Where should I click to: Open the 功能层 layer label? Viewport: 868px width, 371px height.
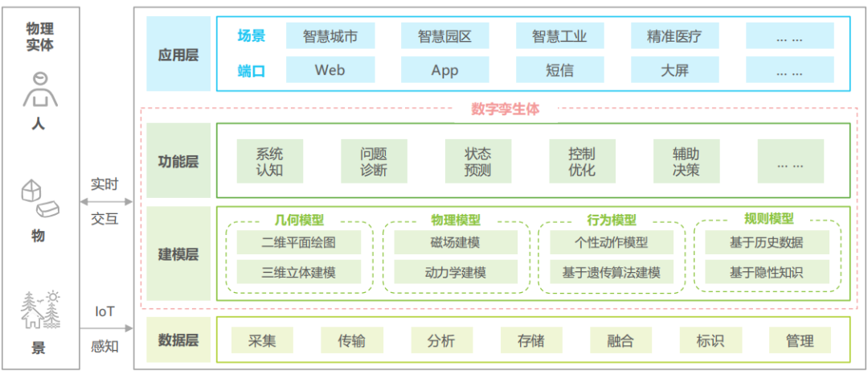178,161
